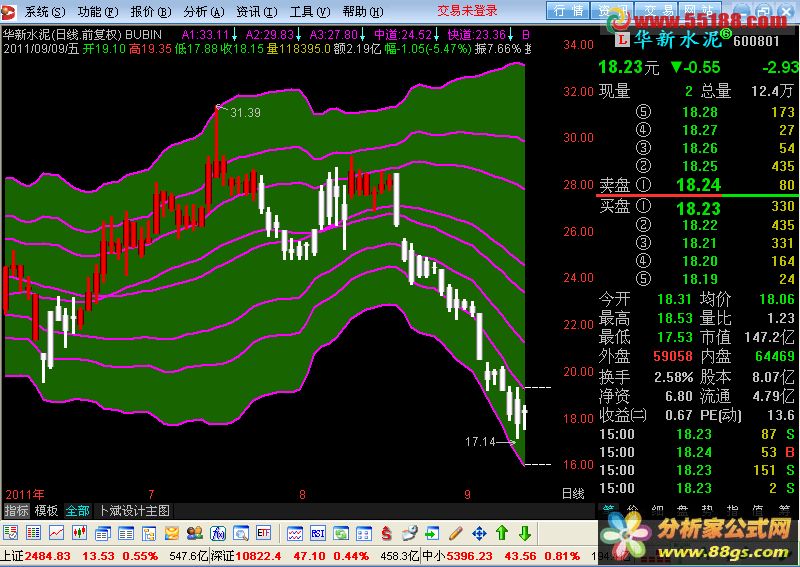Click the buy level ⑤ price 18.19
The height and width of the screenshot is (567, 800).
pos(700,279)
